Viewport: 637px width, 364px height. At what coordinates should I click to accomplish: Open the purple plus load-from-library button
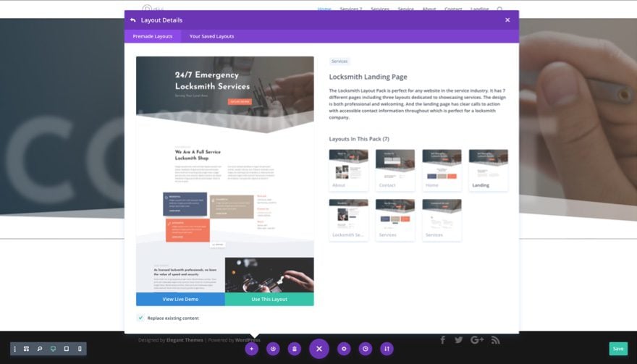[x=251, y=349]
